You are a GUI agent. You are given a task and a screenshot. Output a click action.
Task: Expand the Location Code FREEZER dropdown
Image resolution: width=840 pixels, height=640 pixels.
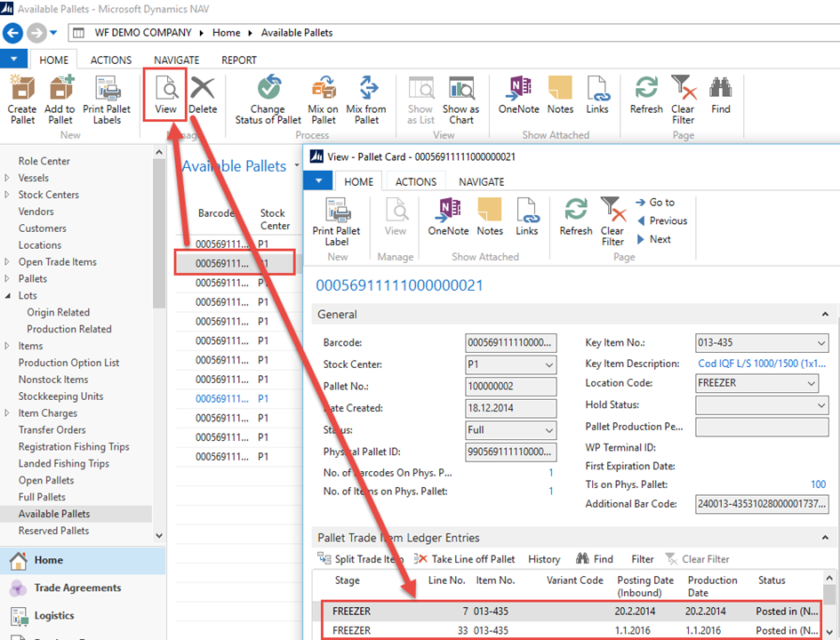pyautogui.click(x=811, y=383)
